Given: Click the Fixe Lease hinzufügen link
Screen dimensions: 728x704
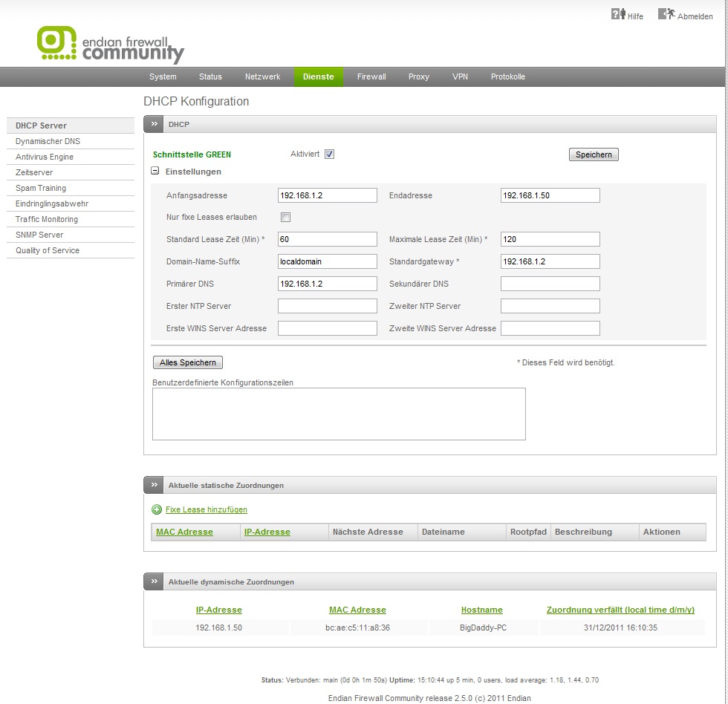Looking at the screenshot, I should click(206, 509).
